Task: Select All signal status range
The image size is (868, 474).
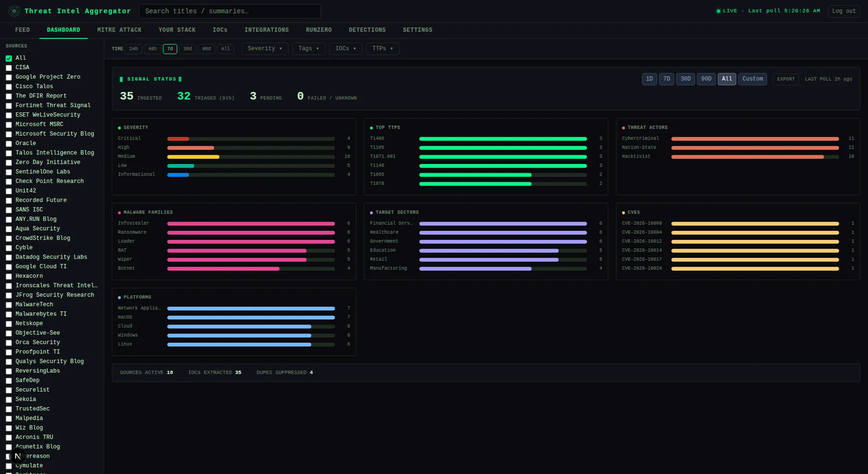Action: point(727,79)
